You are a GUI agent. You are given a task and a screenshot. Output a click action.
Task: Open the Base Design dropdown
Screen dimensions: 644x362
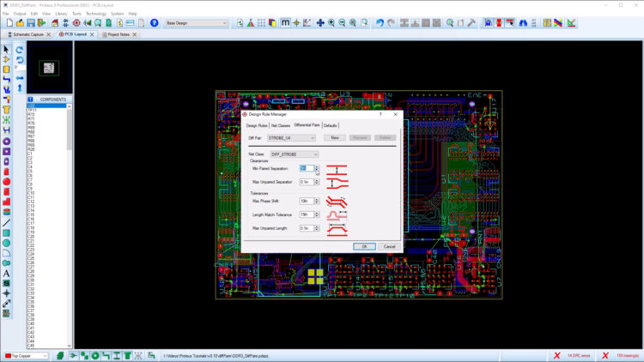tap(197, 23)
